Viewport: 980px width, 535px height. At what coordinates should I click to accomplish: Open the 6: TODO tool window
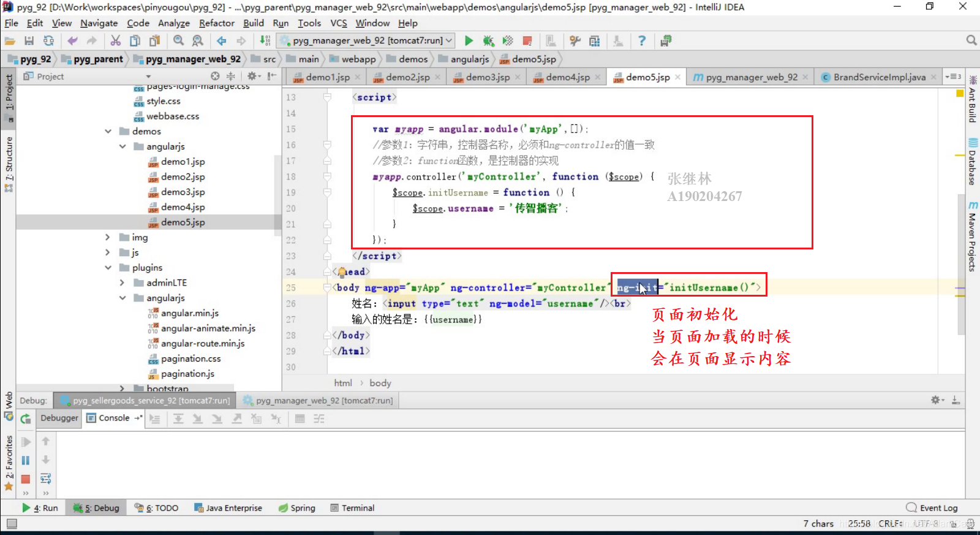click(x=157, y=508)
